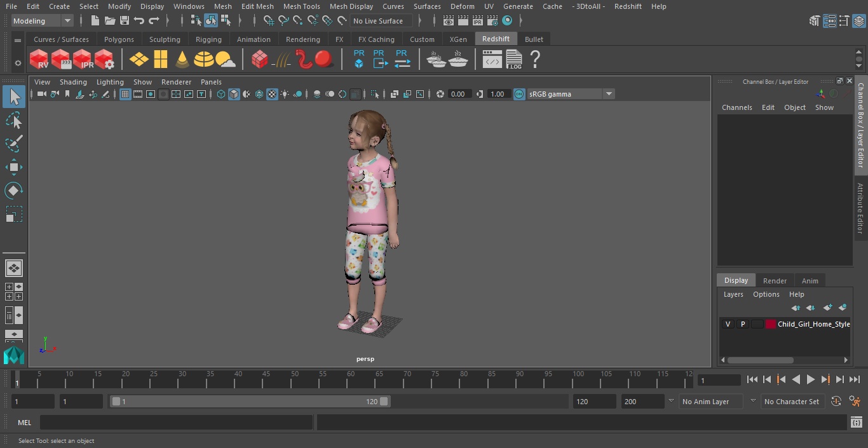
Task: Click the MEL command input field
Action: pos(176,423)
